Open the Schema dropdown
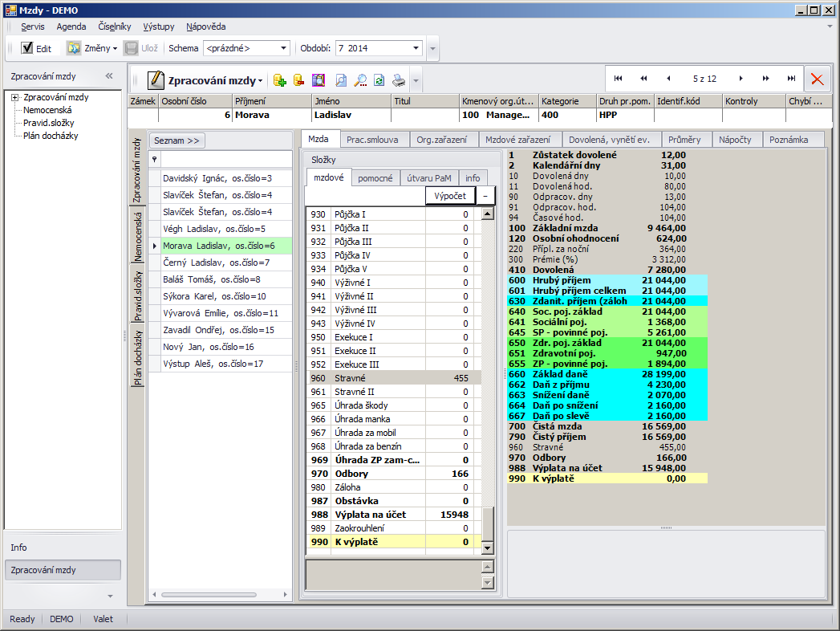This screenshot has width=840, height=631. [283, 48]
